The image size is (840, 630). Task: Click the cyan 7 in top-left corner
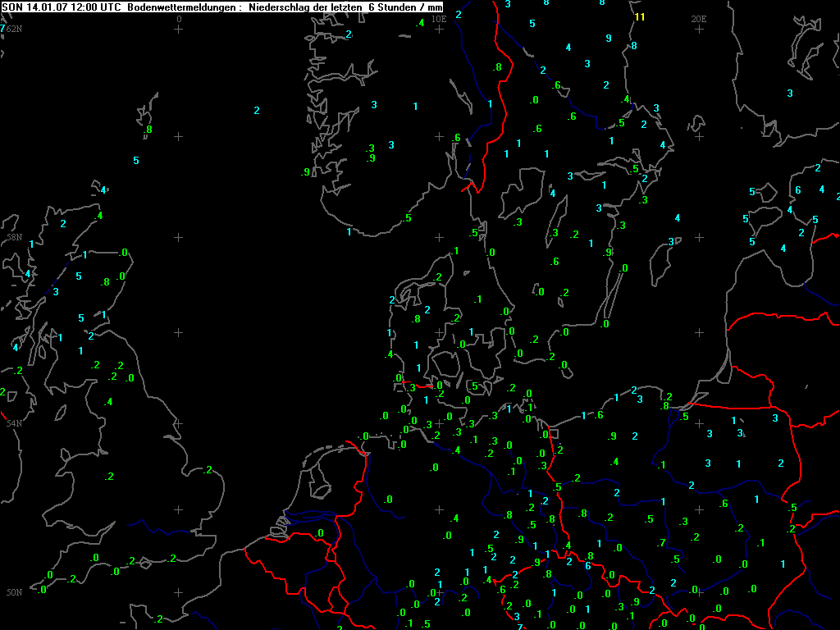2,29
